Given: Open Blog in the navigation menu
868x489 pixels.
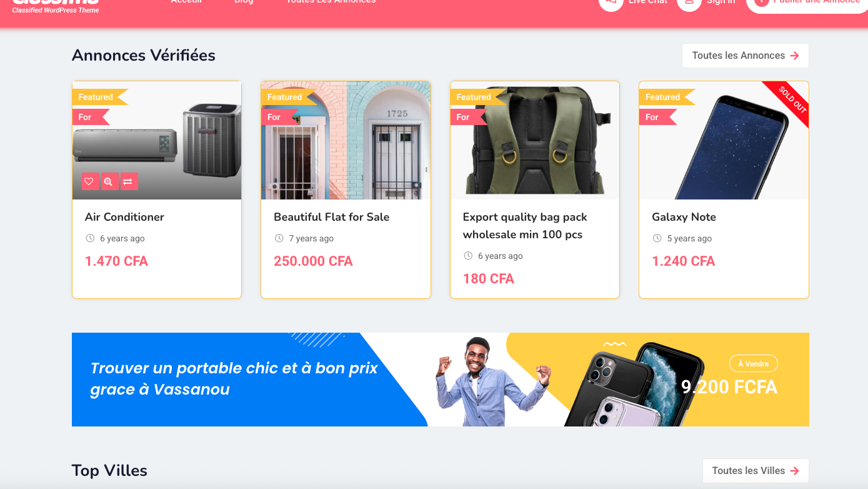Looking at the screenshot, I should pos(244,2).
